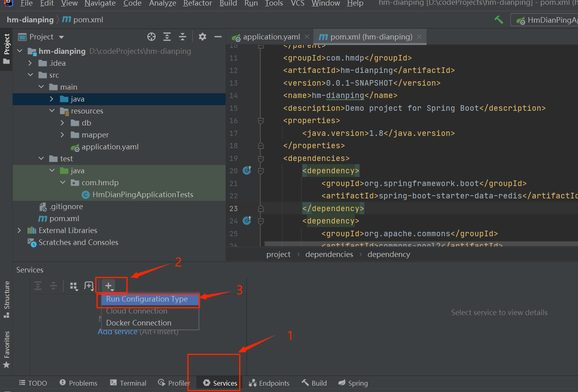Choose Run Configuration Type from popup
The height and width of the screenshot is (392, 578).
150,299
